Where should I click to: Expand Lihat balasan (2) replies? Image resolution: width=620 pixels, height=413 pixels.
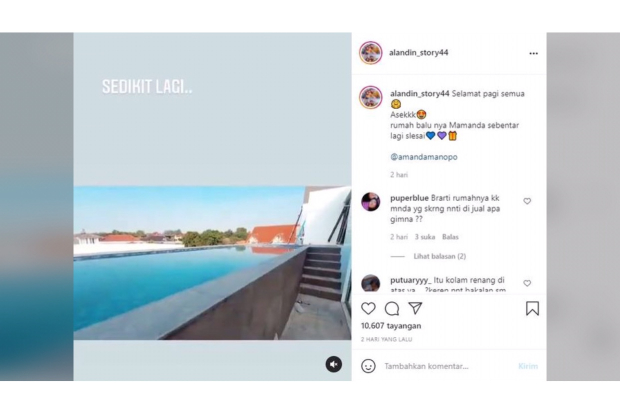pyautogui.click(x=440, y=256)
